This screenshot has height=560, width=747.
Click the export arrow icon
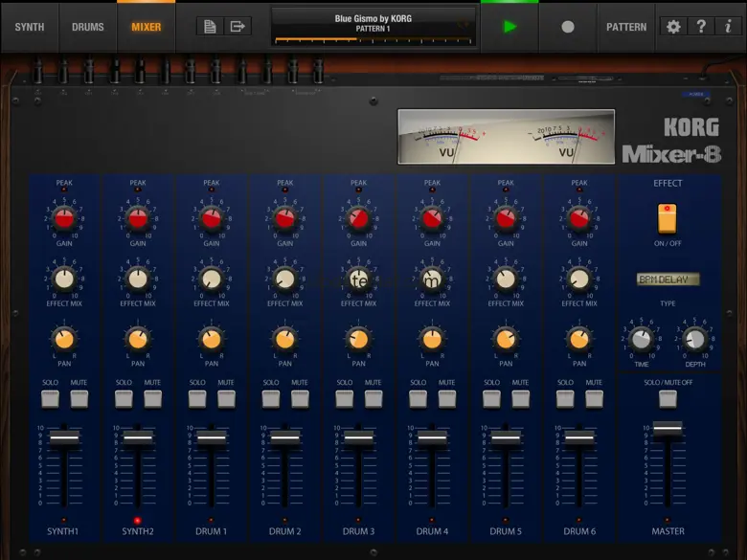[x=238, y=27]
